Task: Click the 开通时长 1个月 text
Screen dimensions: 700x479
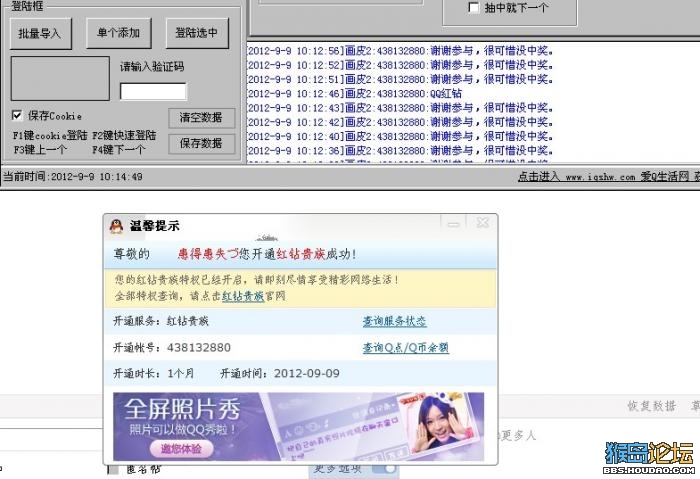Action: [154, 374]
